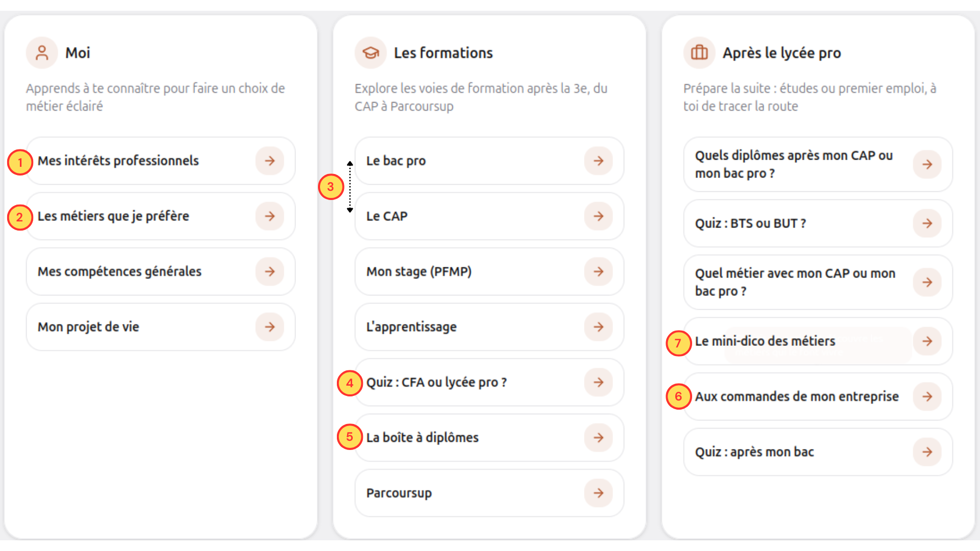Open Les métiers que je préfère

click(x=161, y=216)
